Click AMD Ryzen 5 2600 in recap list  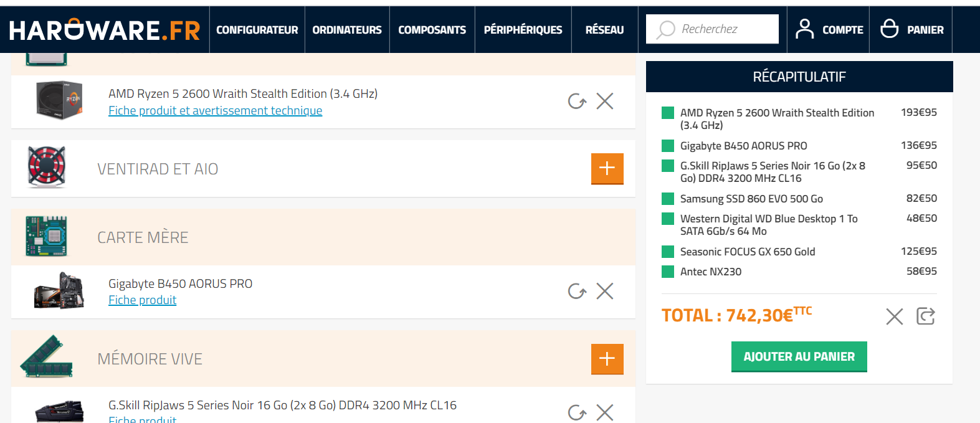point(777,119)
